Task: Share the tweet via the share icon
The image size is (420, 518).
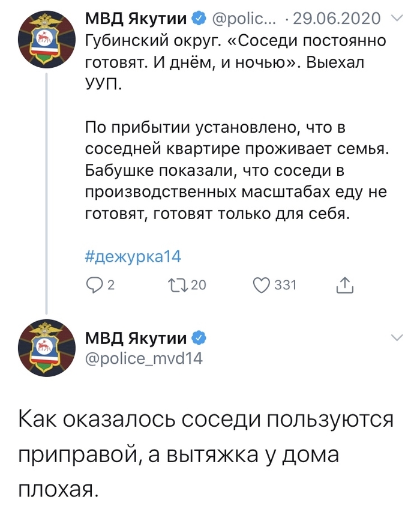Action: point(345,286)
